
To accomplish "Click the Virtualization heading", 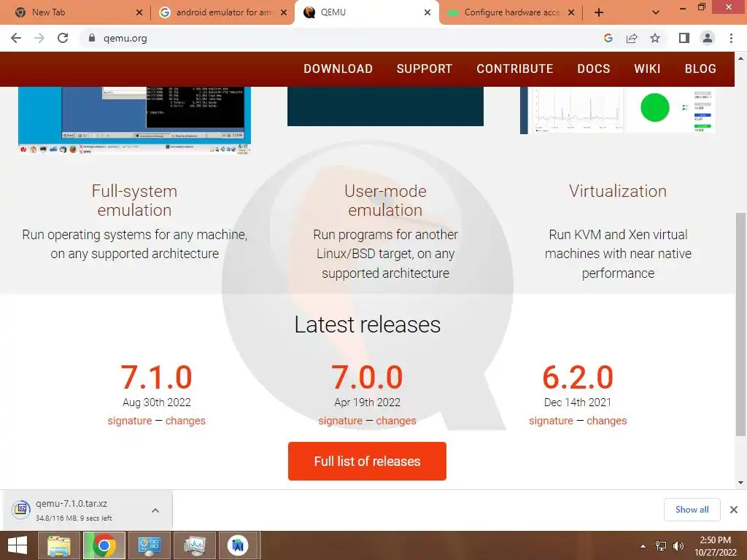I will [618, 191].
